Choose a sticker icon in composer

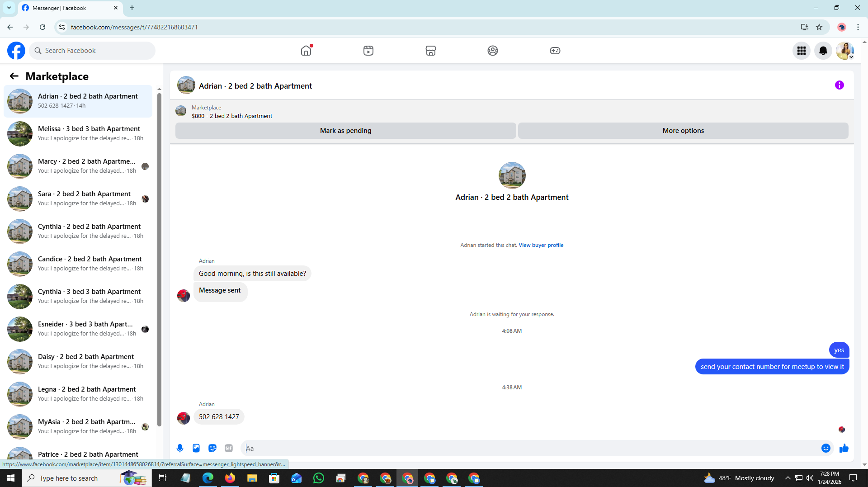212,448
